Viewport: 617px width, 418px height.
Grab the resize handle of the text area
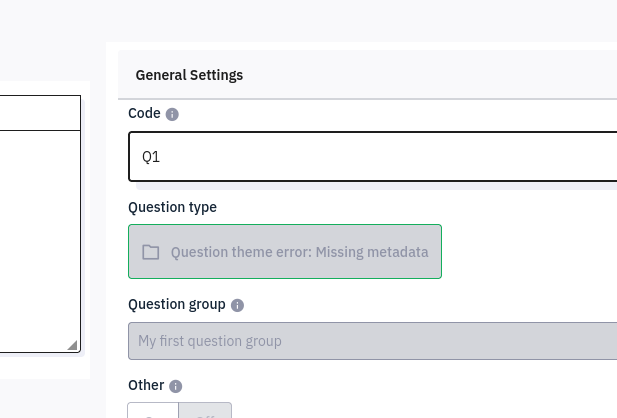point(72,345)
